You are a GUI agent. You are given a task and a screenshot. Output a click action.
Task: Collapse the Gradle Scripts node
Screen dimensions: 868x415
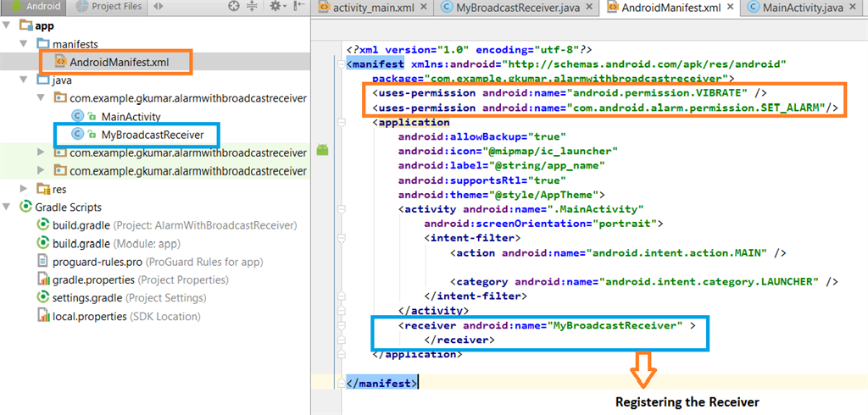[6, 207]
